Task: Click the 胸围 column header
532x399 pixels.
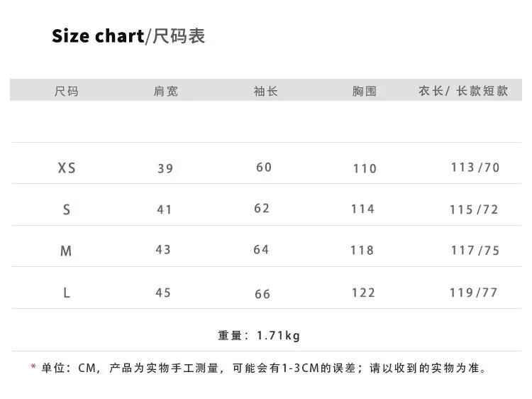Action: coord(364,91)
